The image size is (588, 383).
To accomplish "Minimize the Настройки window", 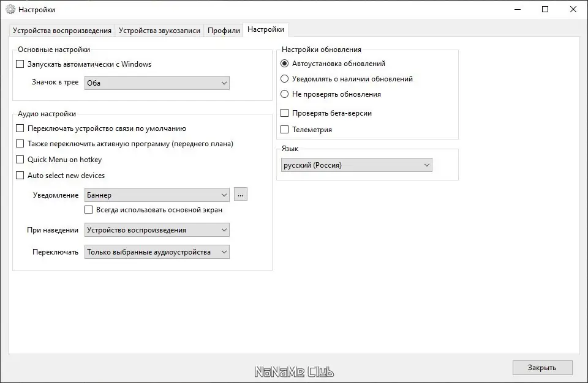I will click(x=518, y=9).
